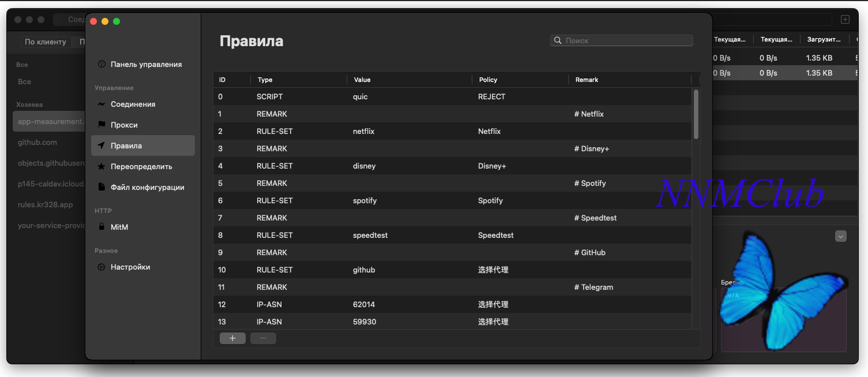Select IP-ASN 62014 rule value

tap(365, 304)
